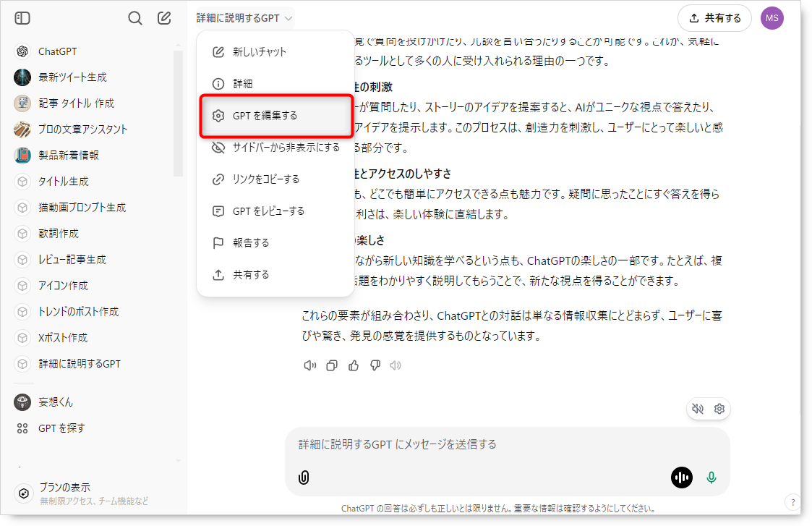
Task: Give the response a thumbs down
Action: 375,365
